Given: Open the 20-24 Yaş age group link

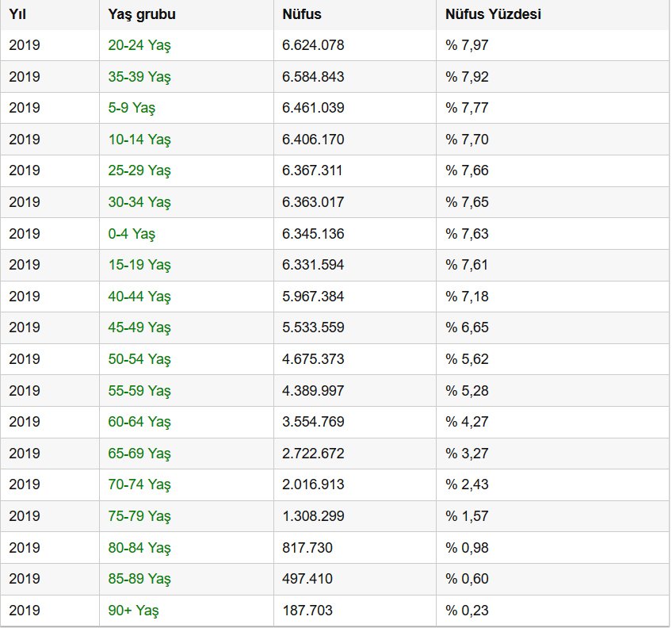Looking at the screenshot, I should [139, 45].
